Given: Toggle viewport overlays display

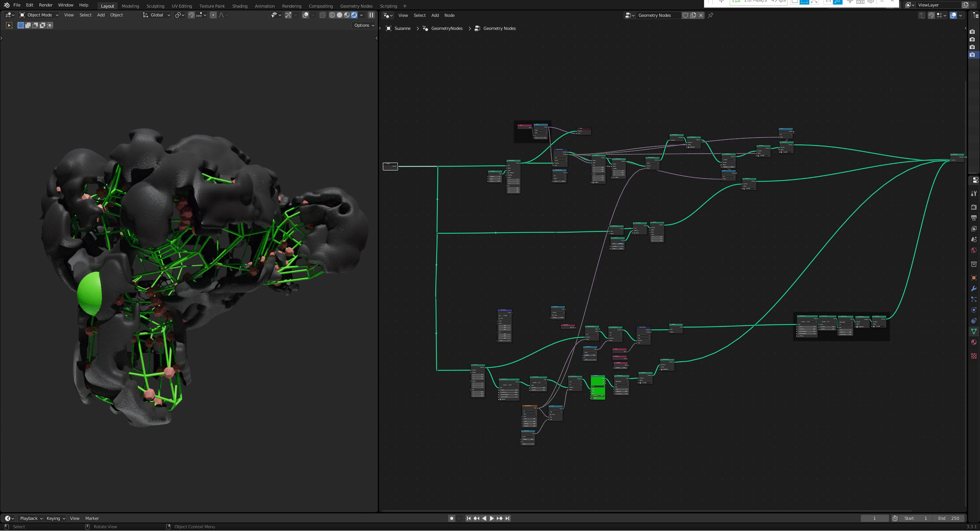Looking at the screenshot, I should point(305,15).
